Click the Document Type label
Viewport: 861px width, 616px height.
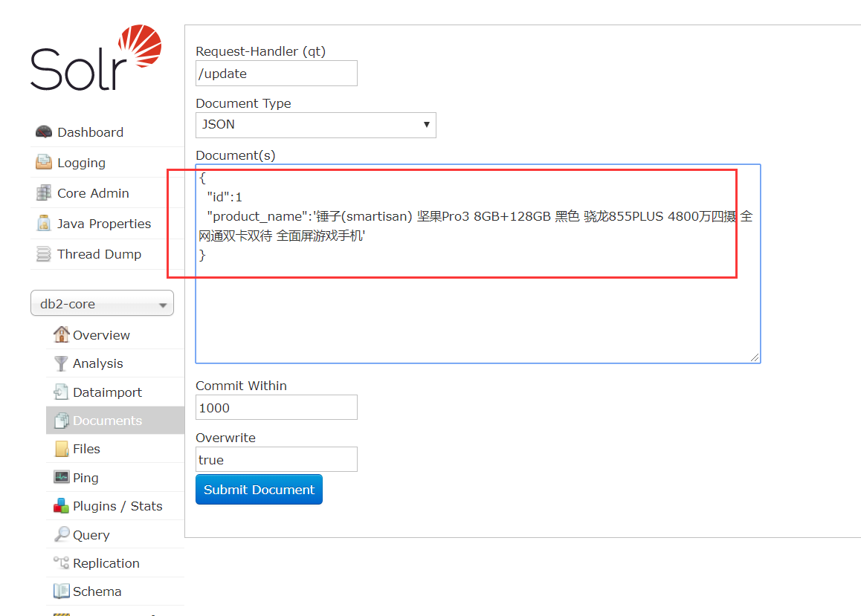[243, 103]
